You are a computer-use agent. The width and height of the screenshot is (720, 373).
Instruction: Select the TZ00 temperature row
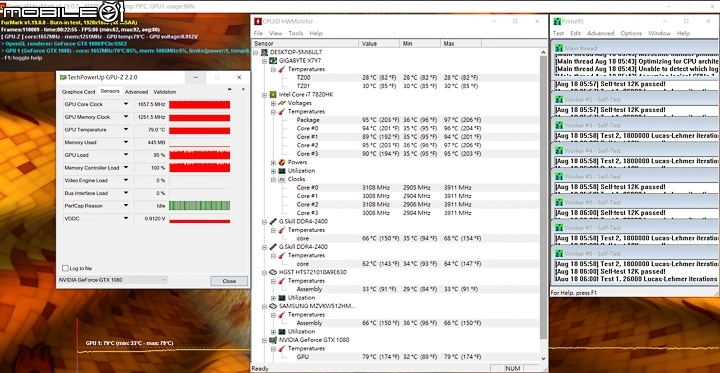tap(396, 78)
